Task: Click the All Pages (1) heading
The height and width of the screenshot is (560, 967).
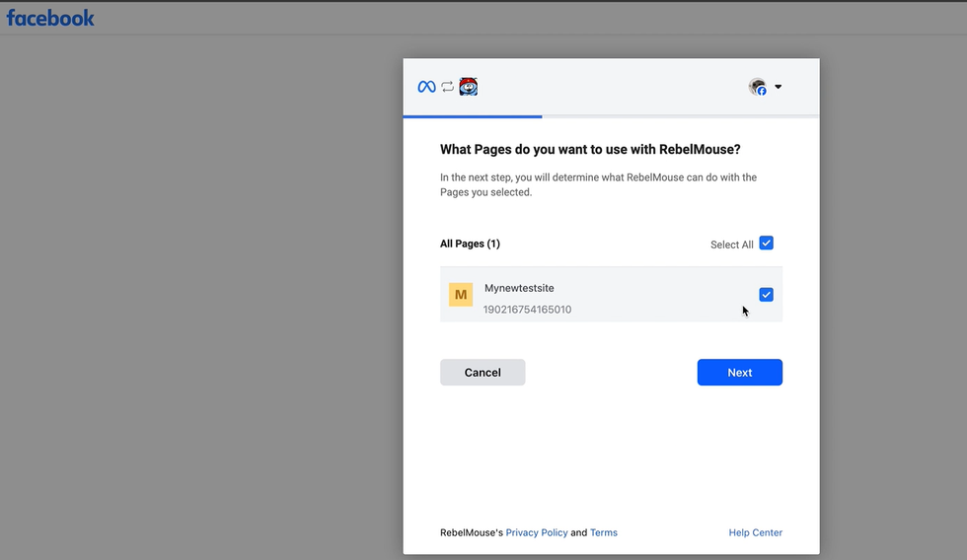Action: pyautogui.click(x=470, y=244)
